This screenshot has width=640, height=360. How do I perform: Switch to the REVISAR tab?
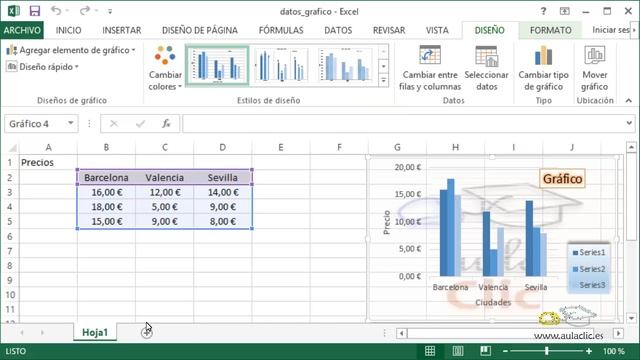pyautogui.click(x=389, y=30)
